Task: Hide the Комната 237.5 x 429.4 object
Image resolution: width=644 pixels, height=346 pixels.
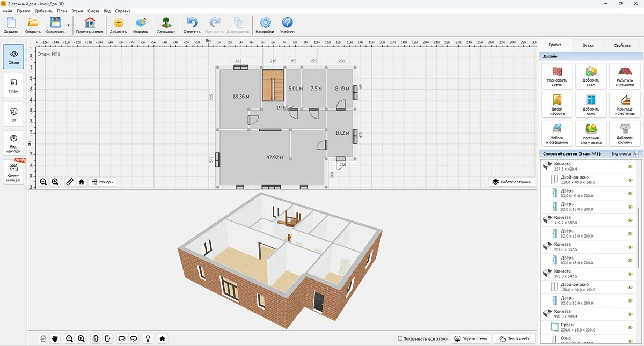Action: click(x=630, y=167)
